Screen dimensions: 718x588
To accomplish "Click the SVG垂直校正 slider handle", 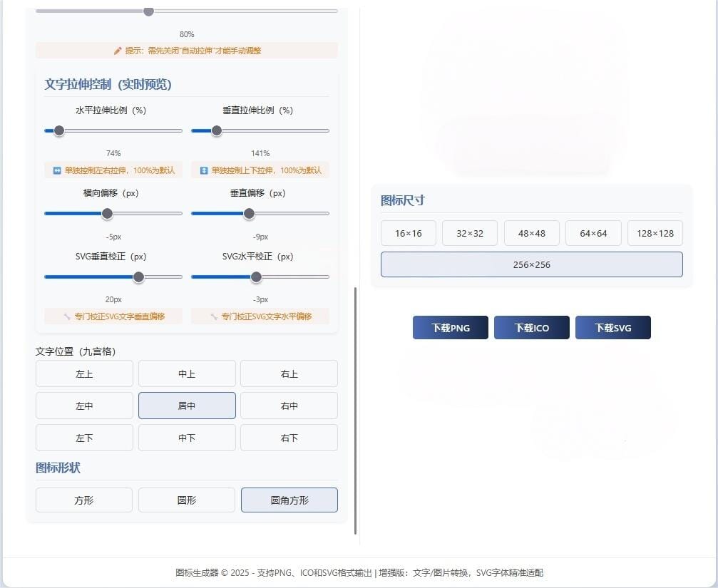I will pyautogui.click(x=138, y=277).
